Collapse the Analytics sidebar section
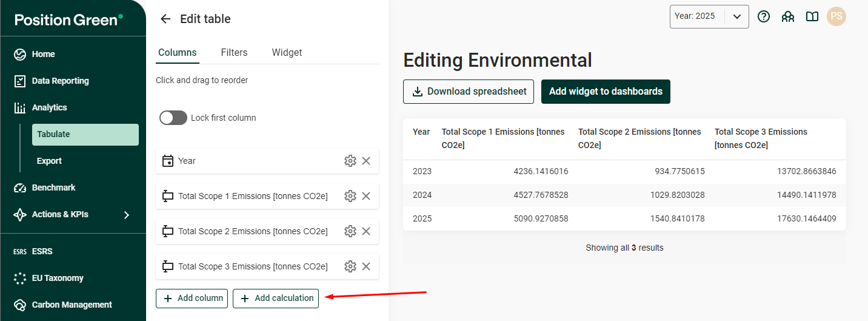Viewport: 868px width, 321px height. 49,107
